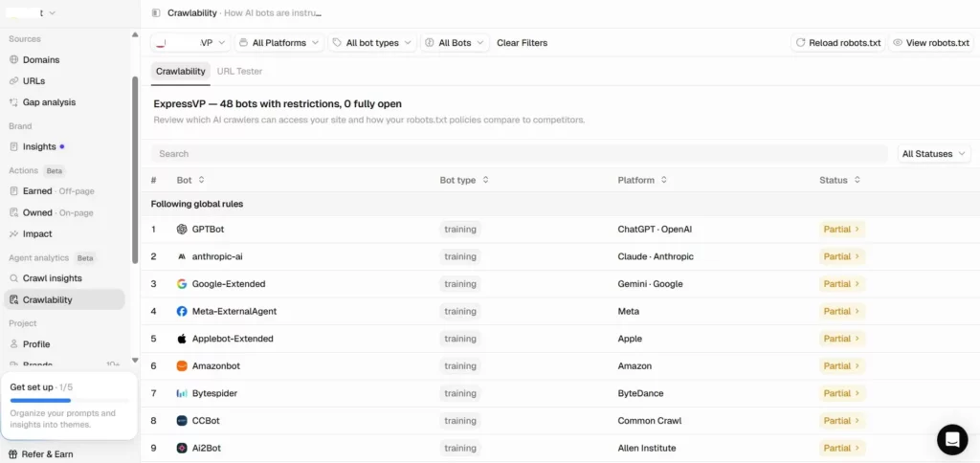
Task: Click the View robots.txt button
Action: click(931, 43)
